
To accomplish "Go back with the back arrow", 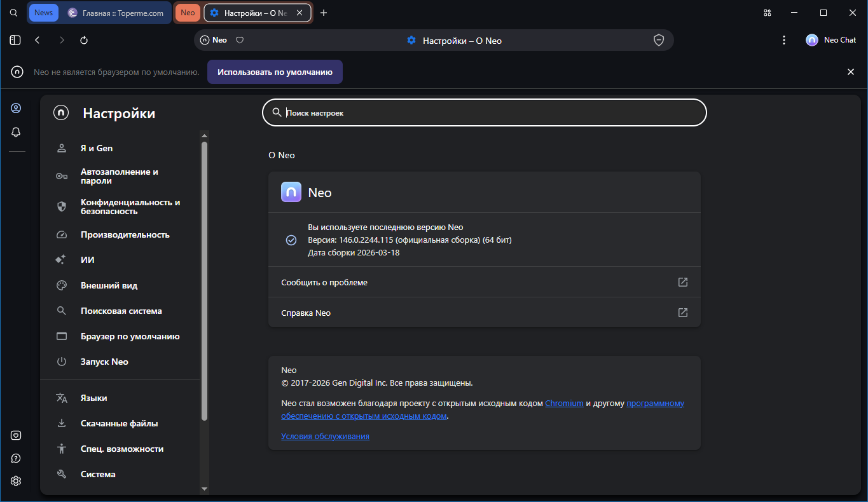I will point(38,40).
